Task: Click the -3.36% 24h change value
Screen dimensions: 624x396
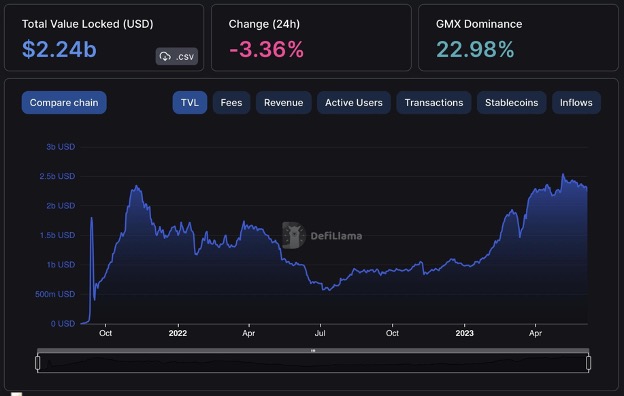Action: click(266, 50)
